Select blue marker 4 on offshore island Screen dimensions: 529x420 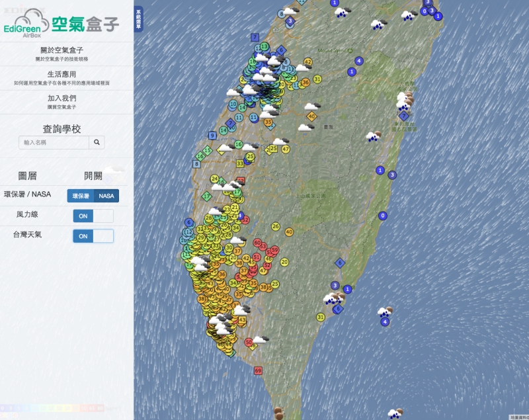pos(385,322)
